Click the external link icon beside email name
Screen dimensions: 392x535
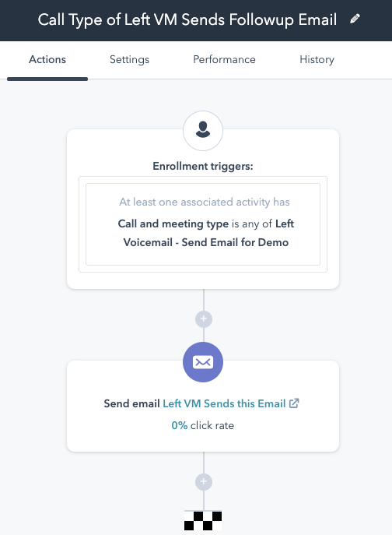point(294,403)
